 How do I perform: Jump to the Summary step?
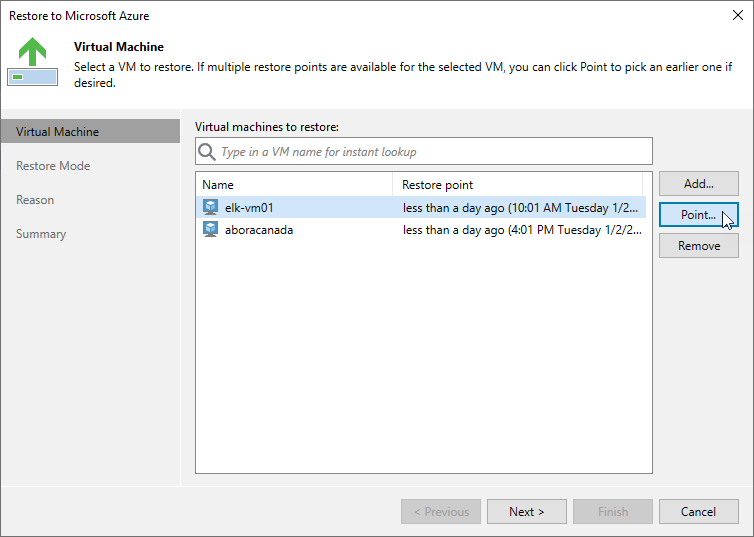(41, 234)
